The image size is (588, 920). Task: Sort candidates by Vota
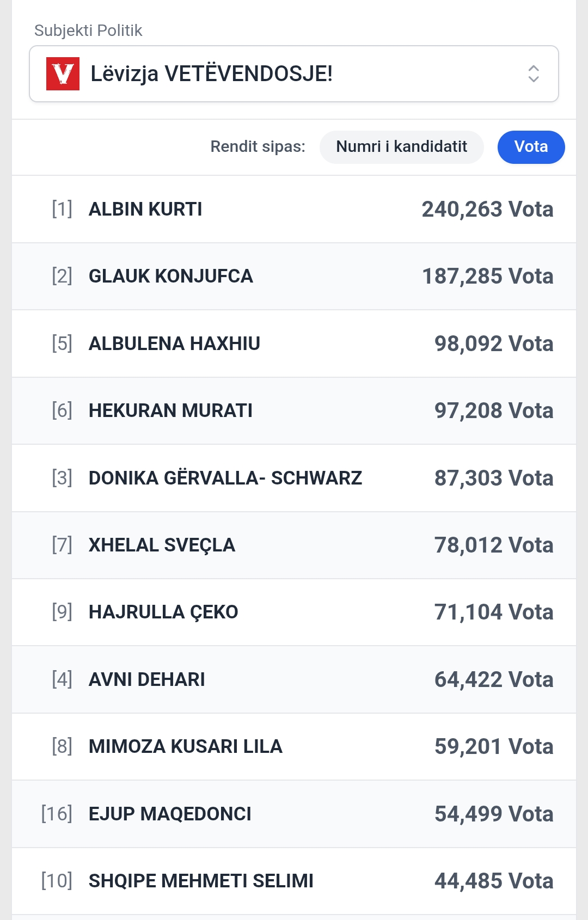[531, 147]
